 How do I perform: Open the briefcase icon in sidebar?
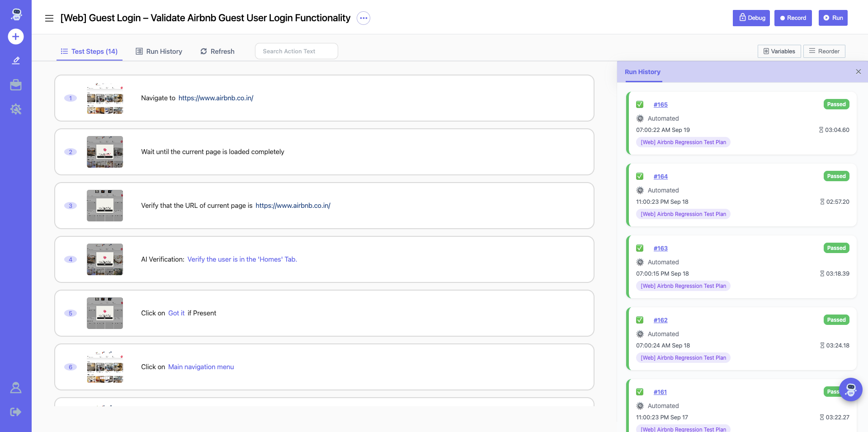pos(16,85)
